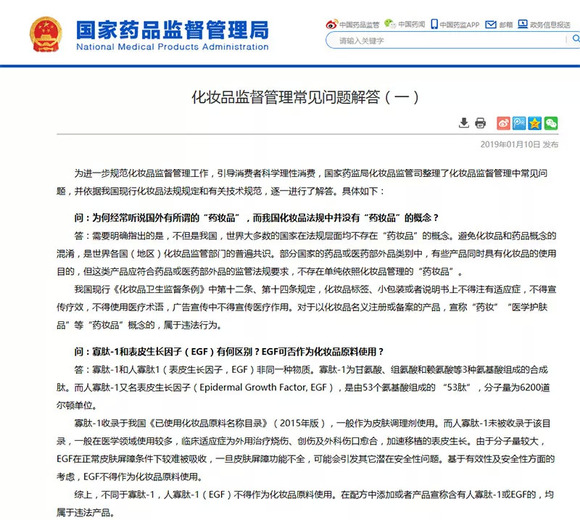Click the article title 化妆品监督管理常见问题解答（一）
Viewport: 580px width, 520px height.
click(x=305, y=97)
